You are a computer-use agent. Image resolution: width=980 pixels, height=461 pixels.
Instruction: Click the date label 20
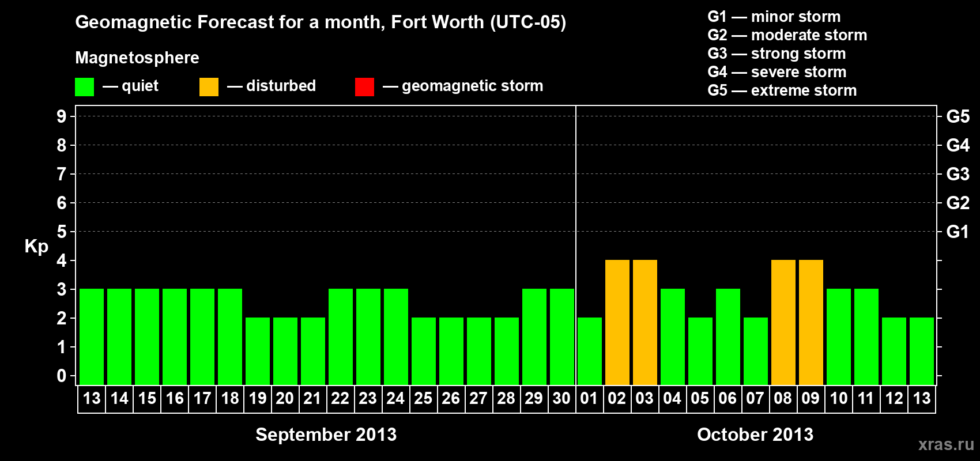[x=285, y=398]
